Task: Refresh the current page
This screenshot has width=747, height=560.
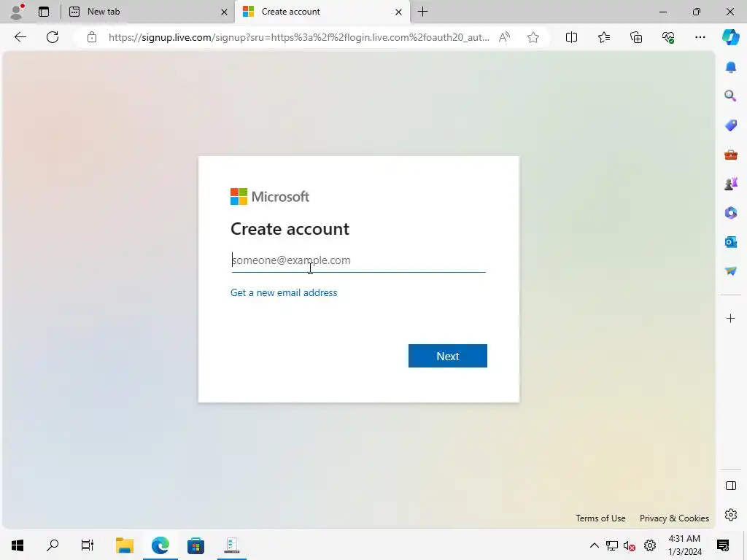Action: tap(53, 37)
